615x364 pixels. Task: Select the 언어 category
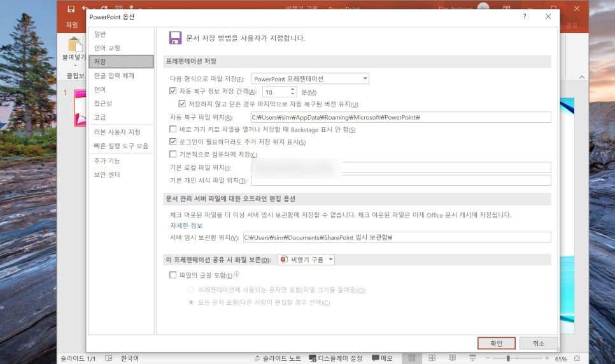121,90
